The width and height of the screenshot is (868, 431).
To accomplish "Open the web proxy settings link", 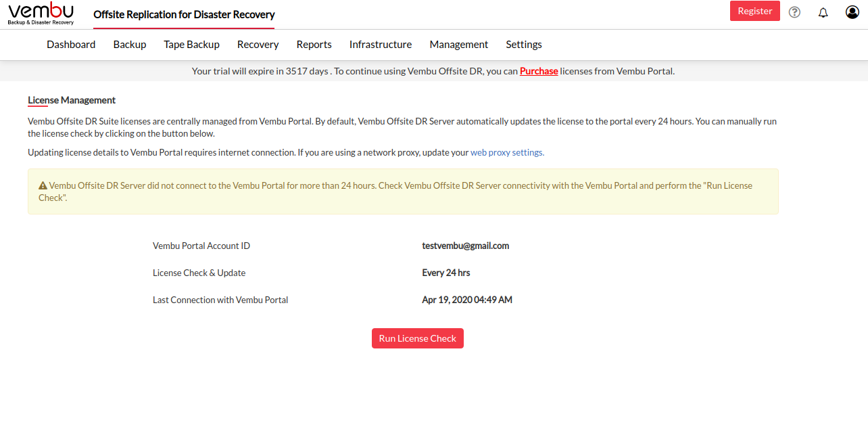I will (507, 153).
